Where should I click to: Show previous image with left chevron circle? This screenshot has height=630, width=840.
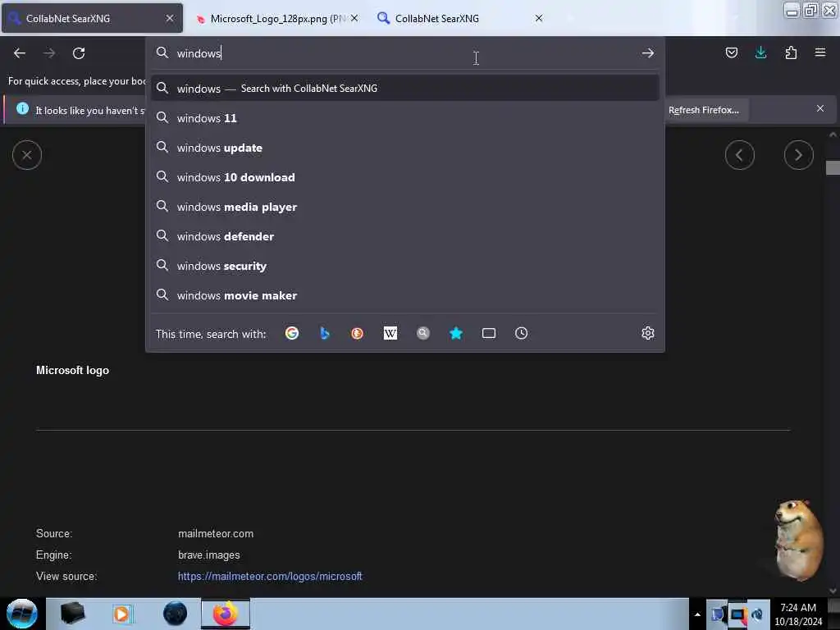(740, 155)
